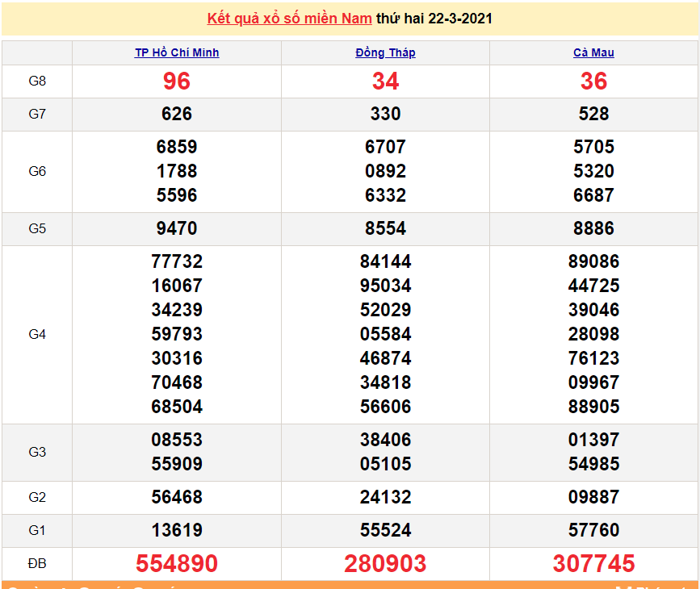
Task: Open the Kết quả xổ số miền Nam link
Action: tap(290, 19)
